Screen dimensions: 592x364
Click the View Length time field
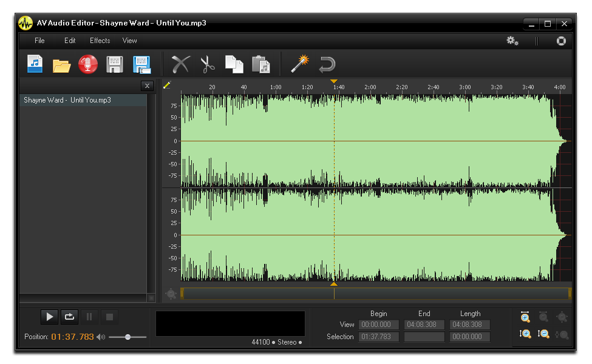click(470, 325)
